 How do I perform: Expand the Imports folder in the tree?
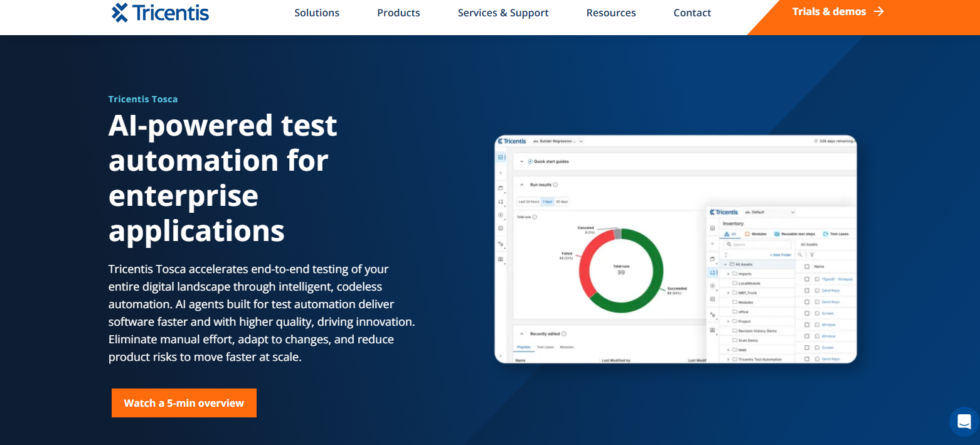click(728, 274)
